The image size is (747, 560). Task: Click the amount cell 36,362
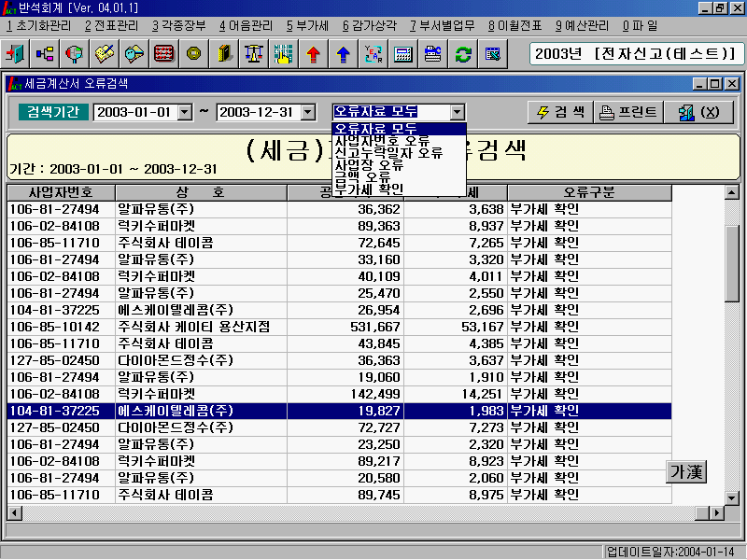coord(345,209)
